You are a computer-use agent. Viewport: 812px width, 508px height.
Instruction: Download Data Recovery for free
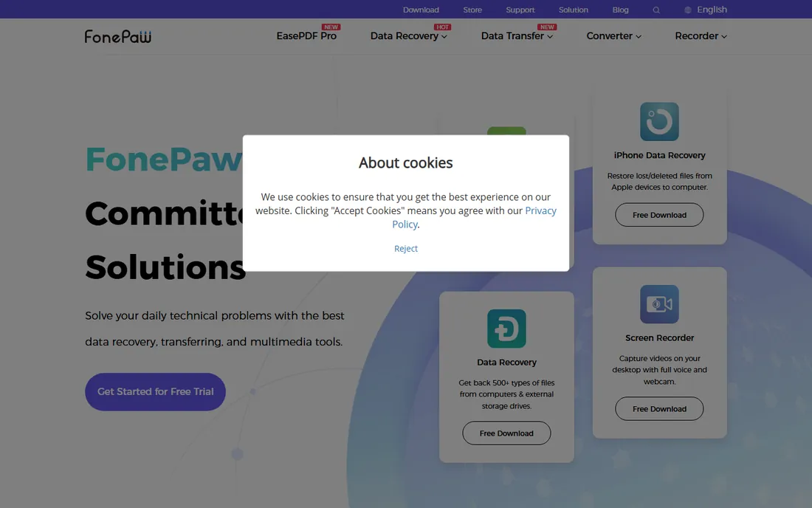506,433
